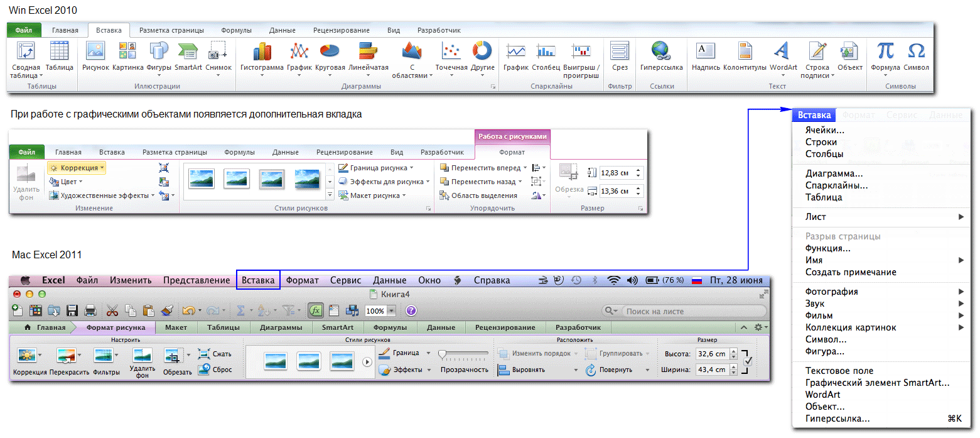Click the 13,36 см width field
The height and width of the screenshot is (438, 980).
click(617, 191)
